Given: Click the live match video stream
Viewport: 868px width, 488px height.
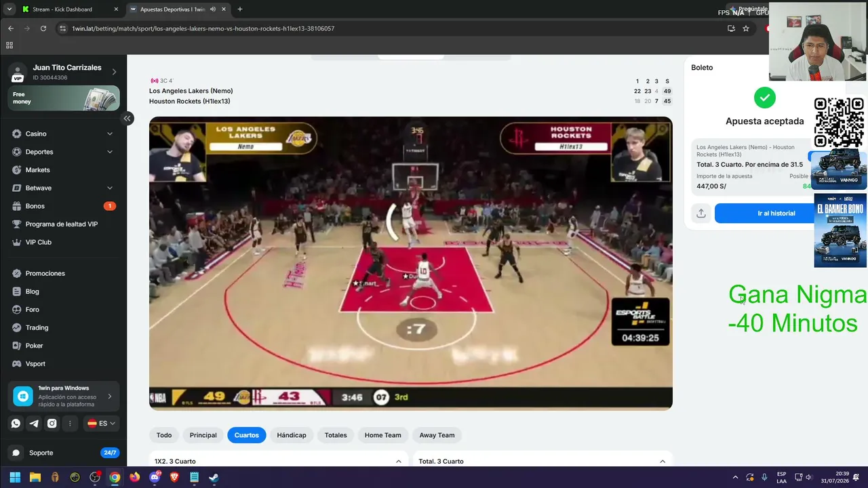Looking at the screenshot, I should coord(411,264).
